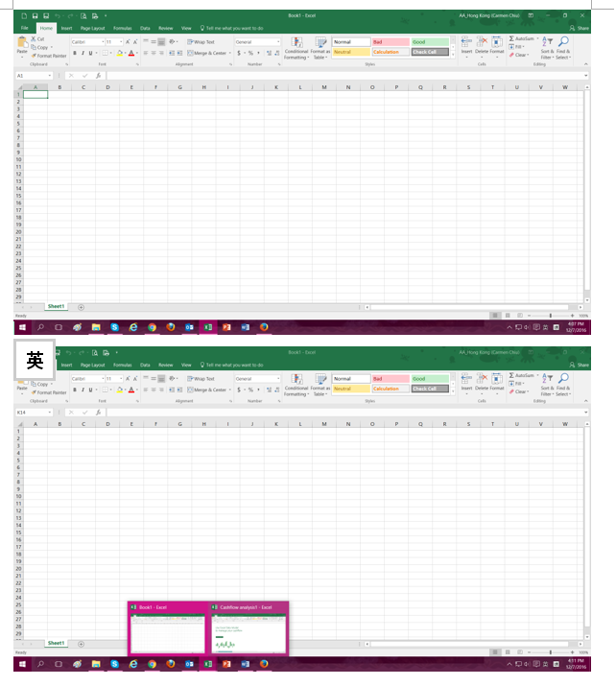This screenshot has height=686, width=616.
Task: Switch to Data tab in lower Excel window
Action: tap(145, 365)
